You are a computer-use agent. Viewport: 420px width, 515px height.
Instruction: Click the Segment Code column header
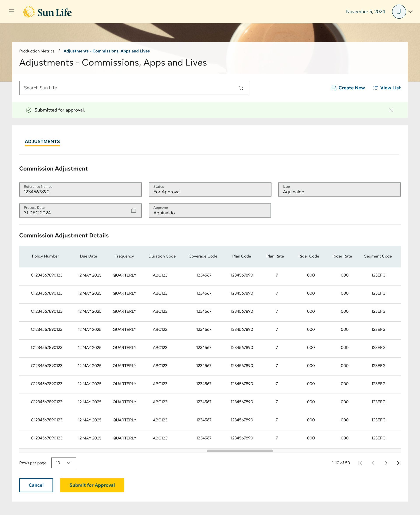[378, 256]
